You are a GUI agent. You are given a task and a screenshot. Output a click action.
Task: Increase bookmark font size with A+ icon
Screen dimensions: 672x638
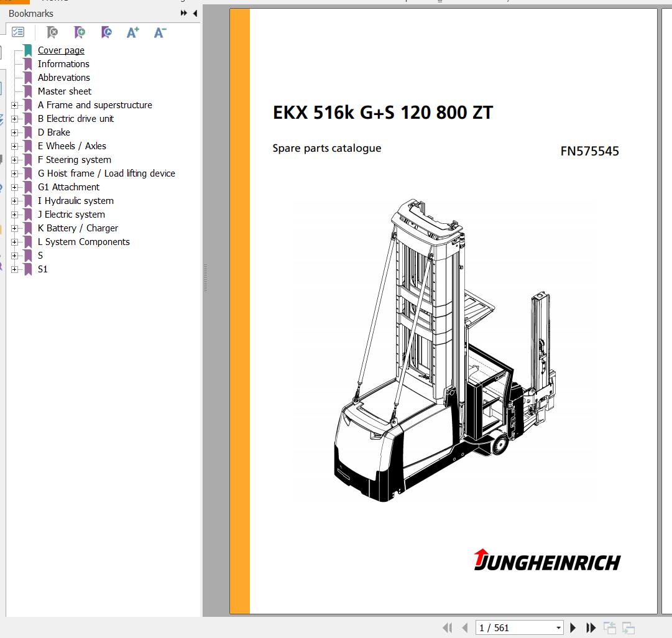click(x=132, y=32)
